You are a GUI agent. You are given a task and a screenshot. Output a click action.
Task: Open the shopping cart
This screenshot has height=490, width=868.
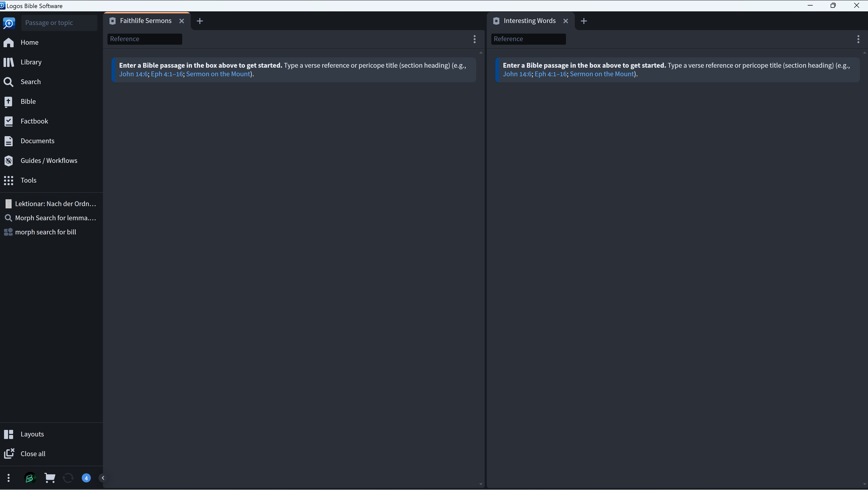[x=50, y=478]
